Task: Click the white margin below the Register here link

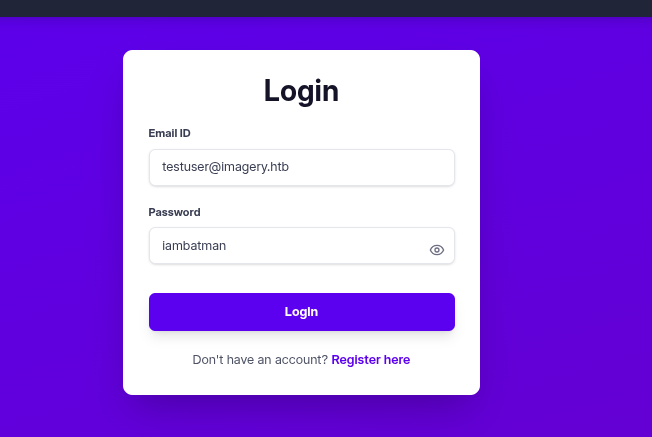Action: tap(301, 380)
